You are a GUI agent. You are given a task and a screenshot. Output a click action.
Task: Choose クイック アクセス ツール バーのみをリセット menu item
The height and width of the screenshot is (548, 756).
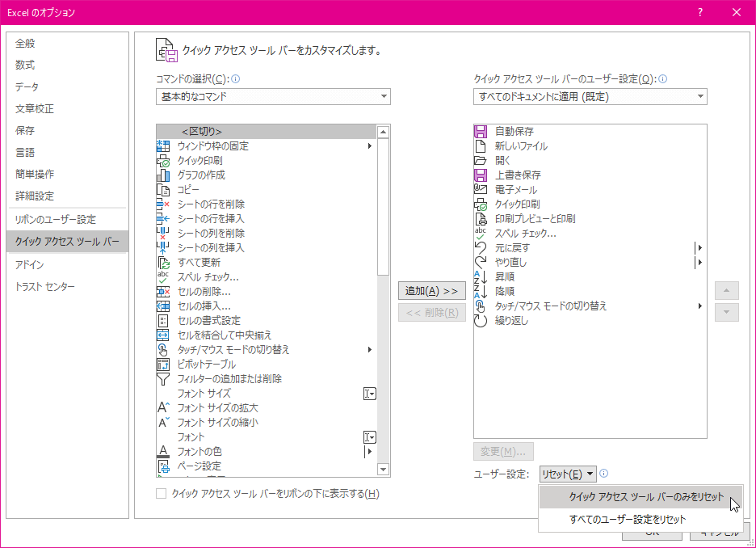640,497
